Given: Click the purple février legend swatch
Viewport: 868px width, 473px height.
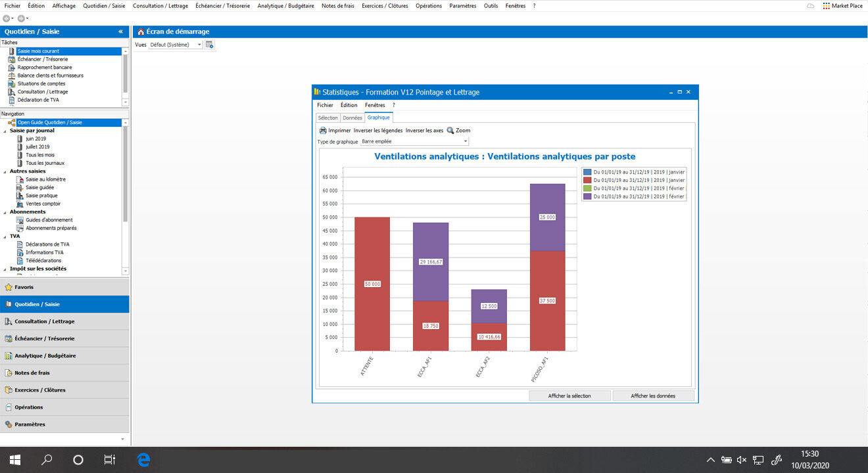Looking at the screenshot, I should point(587,196).
